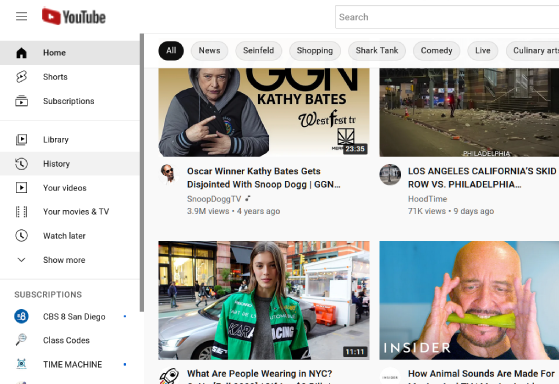
Task: Filter feed by Seinfeld chip
Action: [x=258, y=51]
